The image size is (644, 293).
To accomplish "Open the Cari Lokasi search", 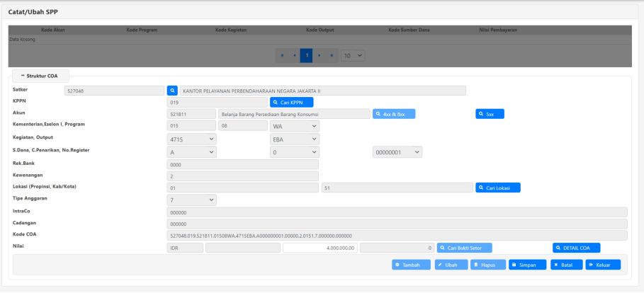I will pos(498,188).
